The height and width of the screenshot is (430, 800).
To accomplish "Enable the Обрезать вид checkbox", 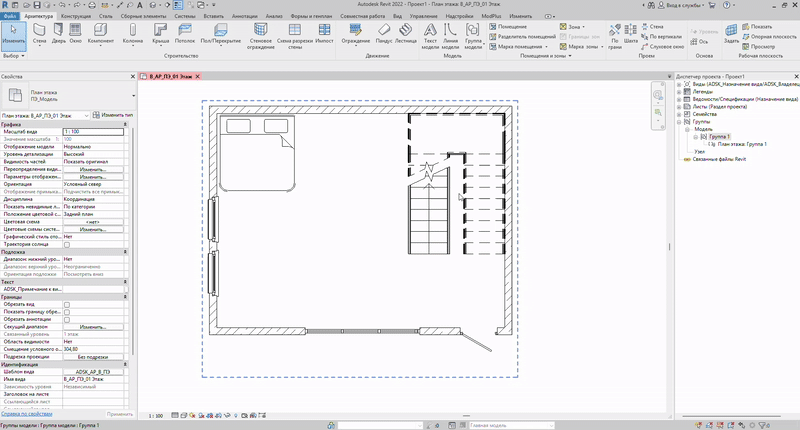I will 67,304.
